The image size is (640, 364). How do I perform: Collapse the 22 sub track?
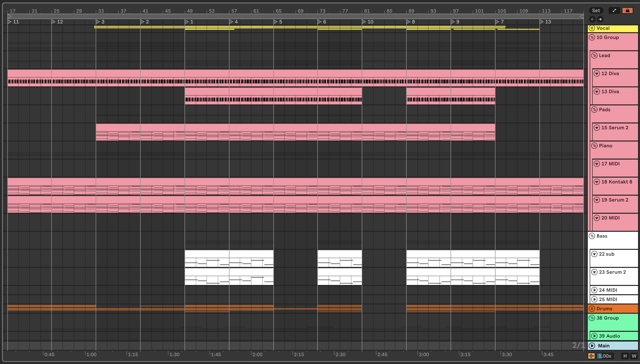pyautogui.click(x=594, y=254)
